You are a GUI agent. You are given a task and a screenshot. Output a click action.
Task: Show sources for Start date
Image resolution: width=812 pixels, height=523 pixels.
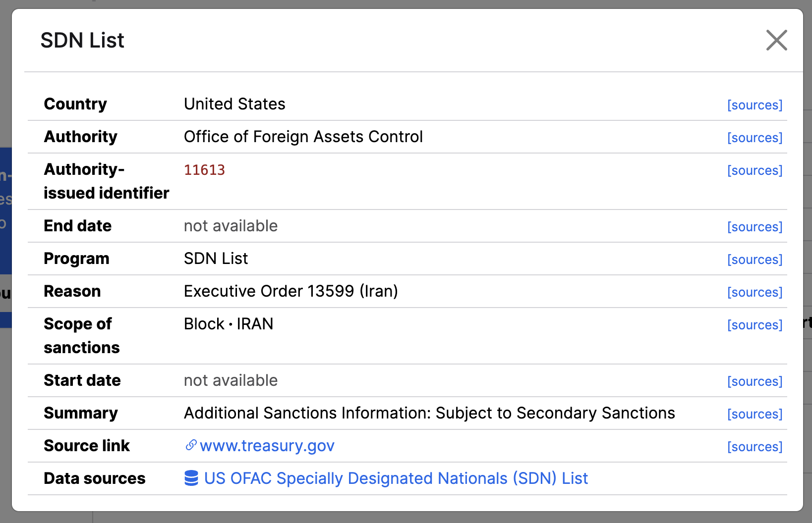pos(754,381)
